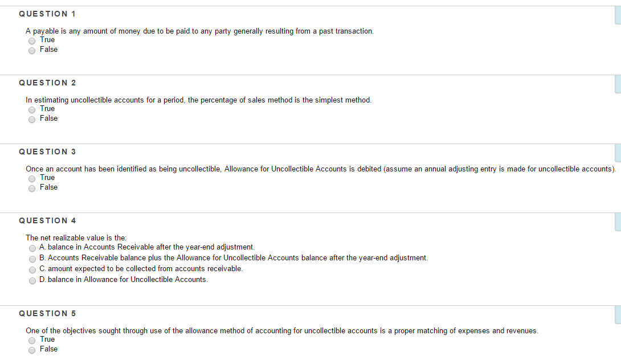This screenshot has width=621, height=364.
Task: Click the QUESTION 5 heading
Action: (x=47, y=313)
